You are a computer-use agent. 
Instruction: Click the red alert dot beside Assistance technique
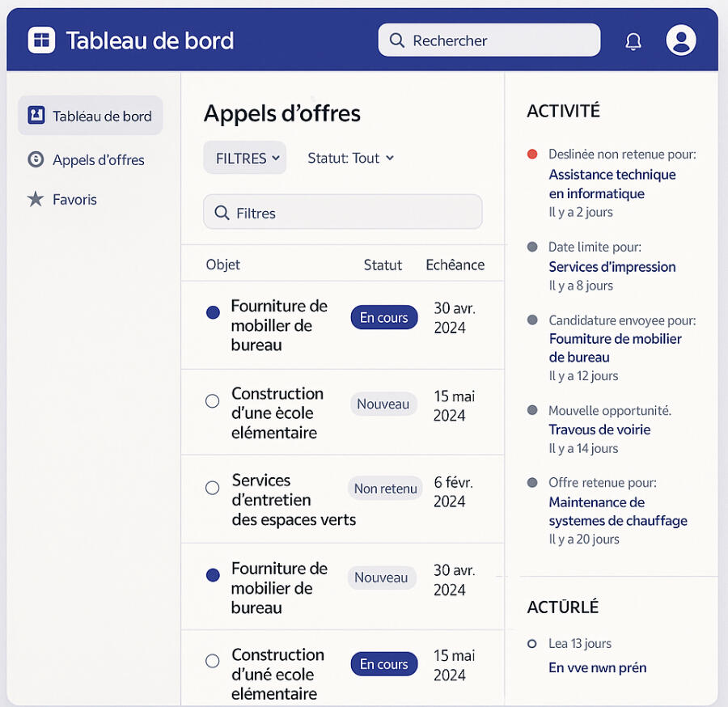pyautogui.click(x=533, y=153)
